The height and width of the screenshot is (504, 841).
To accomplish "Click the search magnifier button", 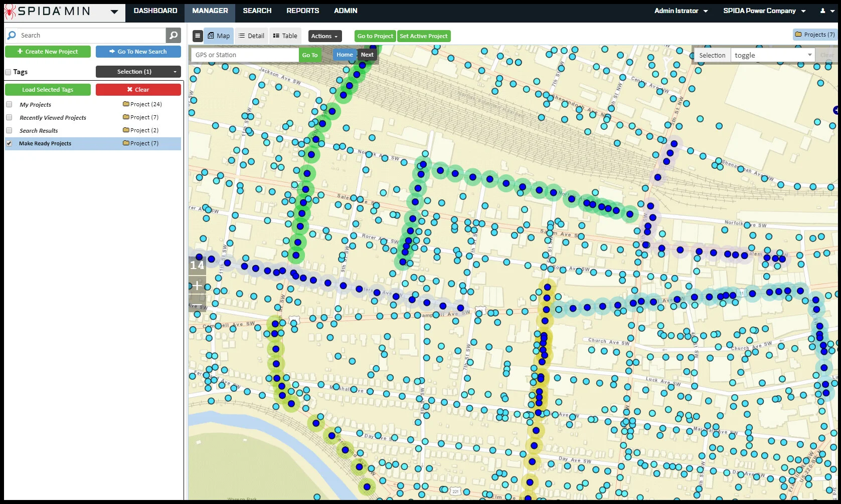I will [x=173, y=35].
